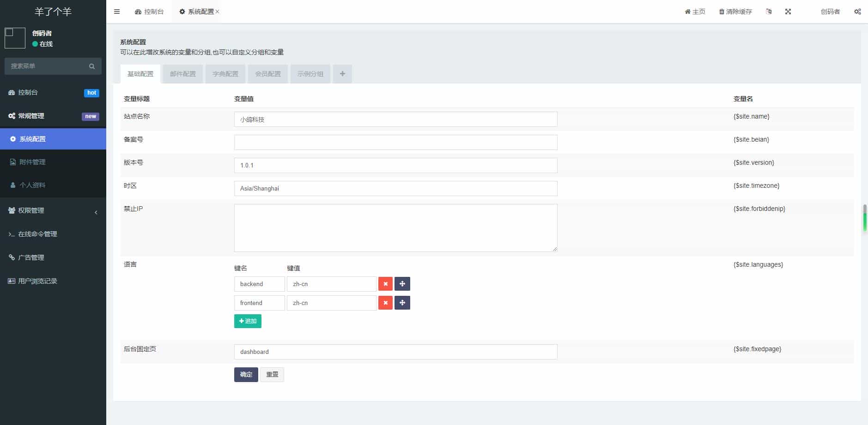Click the {$site.timezone} variable name
Image resolution: width=868 pixels, height=425 pixels.
pos(756,186)
